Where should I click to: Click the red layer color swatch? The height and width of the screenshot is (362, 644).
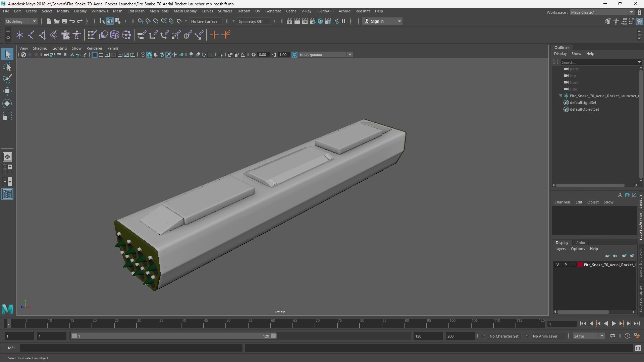580,265
